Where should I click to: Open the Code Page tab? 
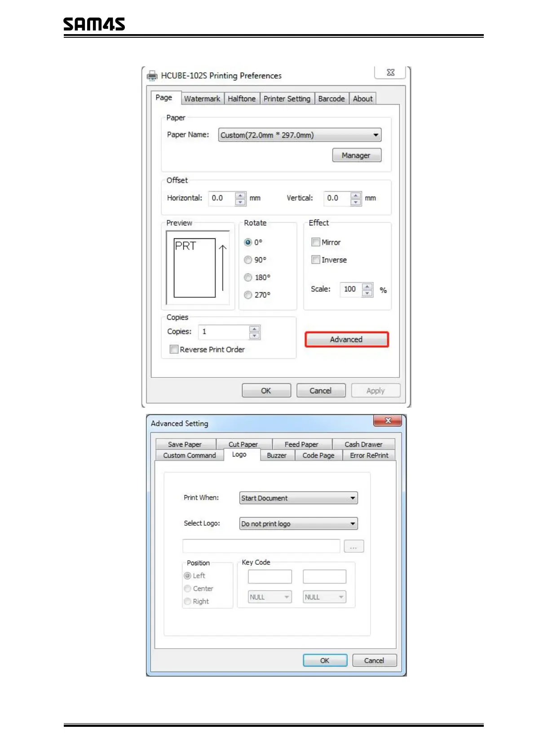click(x=318, y=455)
